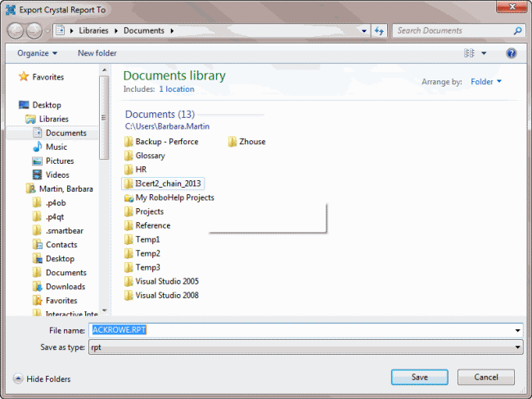Click the Glossary folder icon
Viewport: 532px width, 399px height.
pyautogui.click(x=128, y=156)
